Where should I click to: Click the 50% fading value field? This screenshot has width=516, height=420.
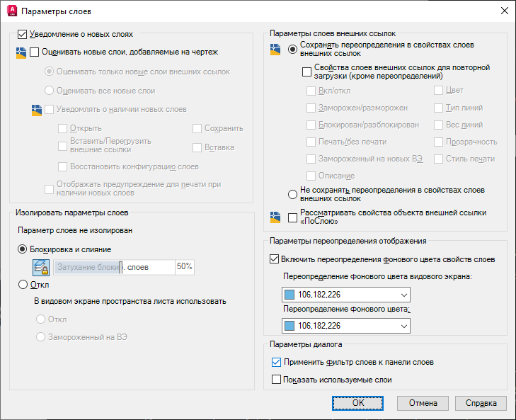185,267
